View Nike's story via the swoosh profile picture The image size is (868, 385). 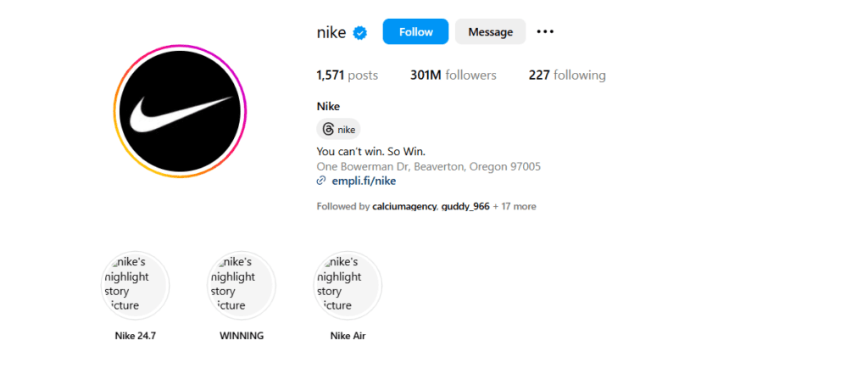(181, 111)
